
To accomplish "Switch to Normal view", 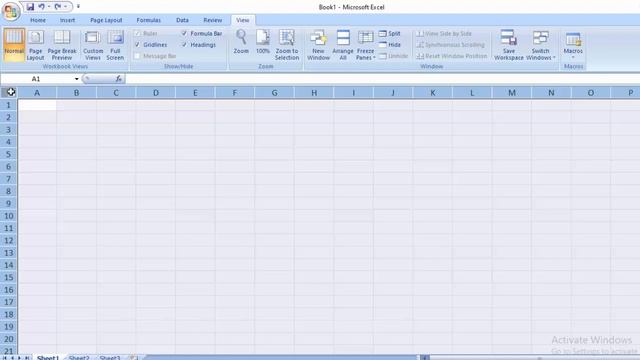I will click(x=14, y=44).
